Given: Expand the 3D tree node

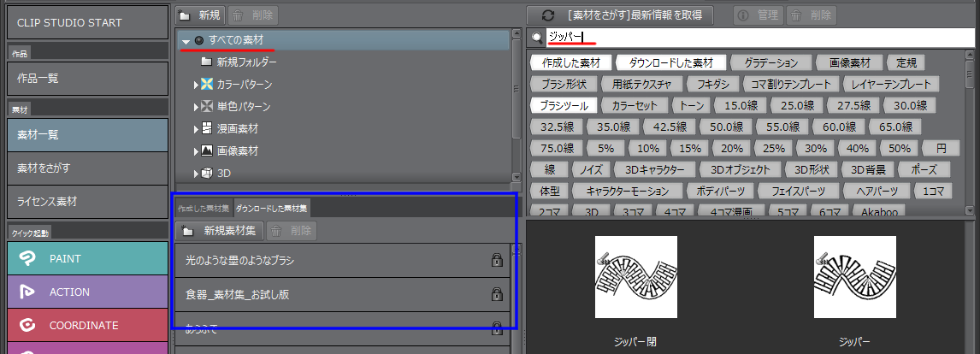Looking at the screenshot, I should tap(196, 174).
